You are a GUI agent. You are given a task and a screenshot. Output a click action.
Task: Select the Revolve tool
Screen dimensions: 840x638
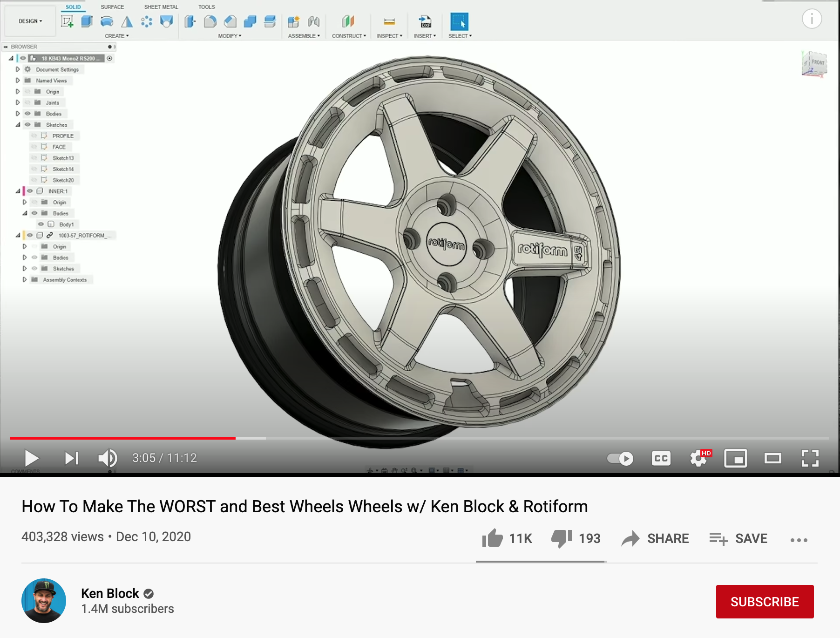(x=107, y=21)
